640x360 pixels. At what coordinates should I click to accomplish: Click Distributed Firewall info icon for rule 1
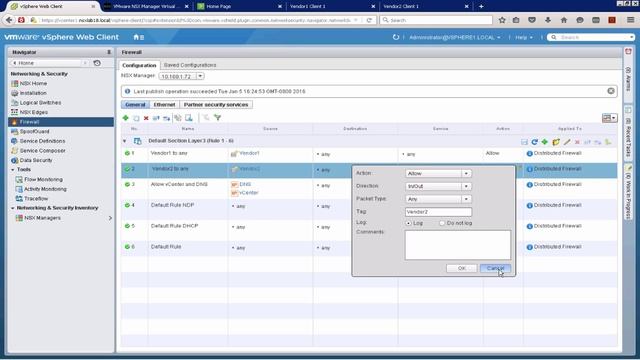click(x=529, y=154)
